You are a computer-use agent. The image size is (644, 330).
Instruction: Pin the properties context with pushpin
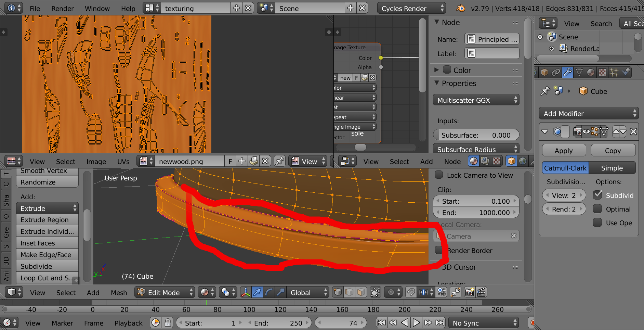pyautogui.click(x=545, y=91)
